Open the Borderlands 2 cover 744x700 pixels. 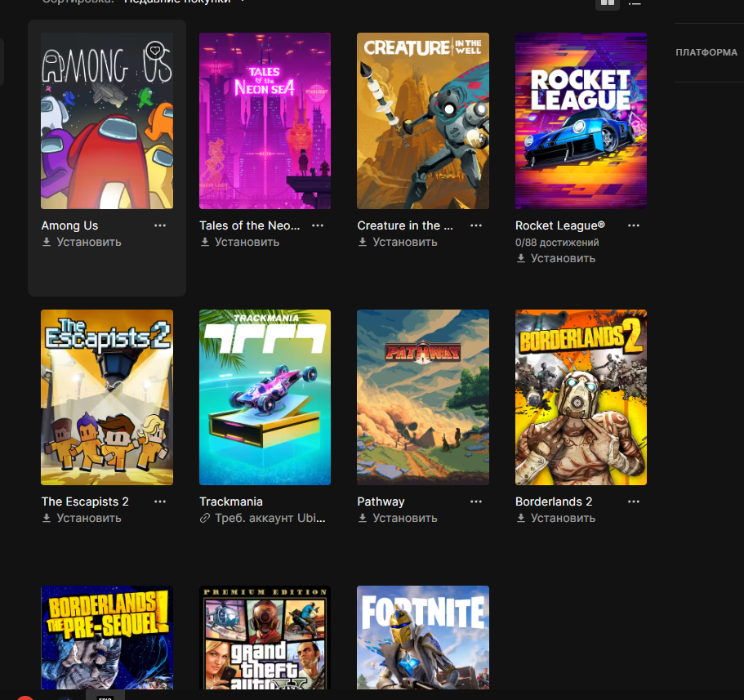[x=581, y=397]
